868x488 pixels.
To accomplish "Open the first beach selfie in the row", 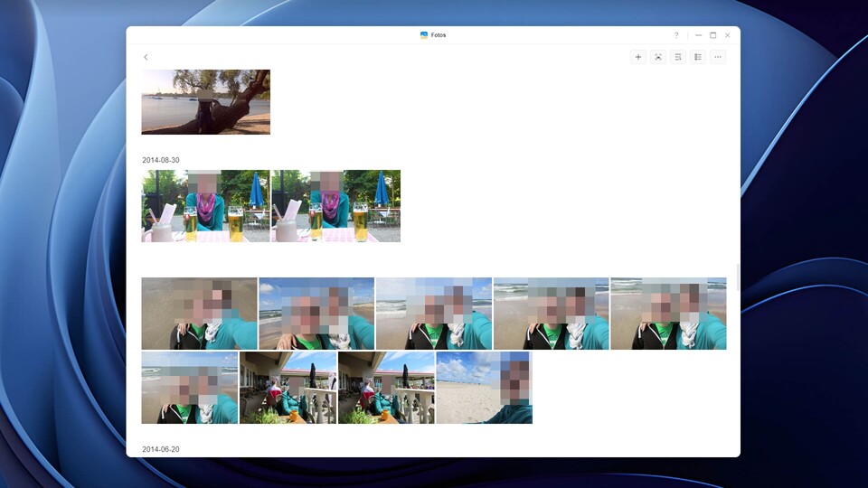I will tap(199, 314).
